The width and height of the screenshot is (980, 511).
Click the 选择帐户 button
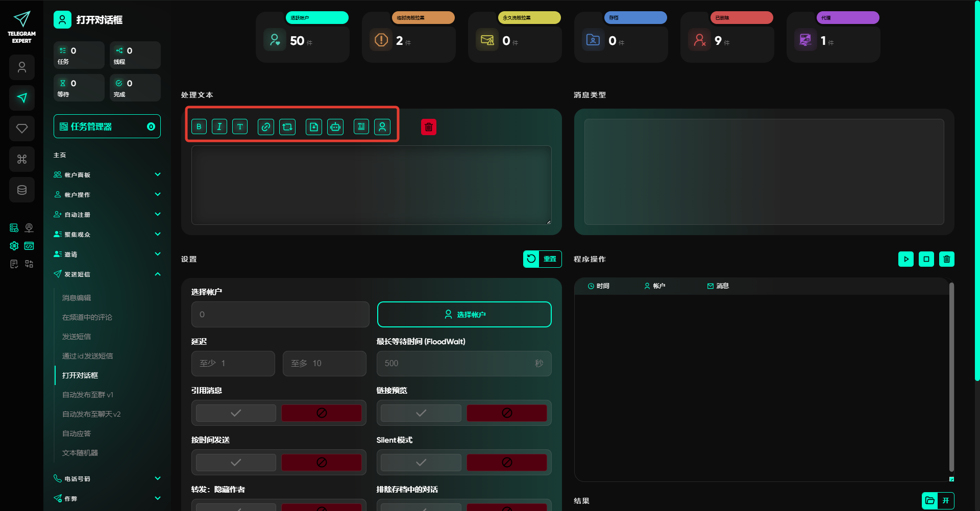click(464, 315)
